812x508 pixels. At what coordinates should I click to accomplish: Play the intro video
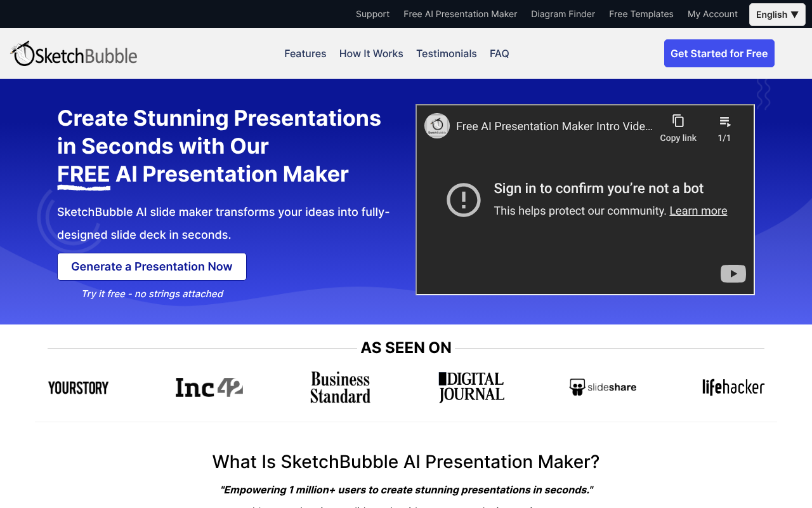[x=733, y=273]
